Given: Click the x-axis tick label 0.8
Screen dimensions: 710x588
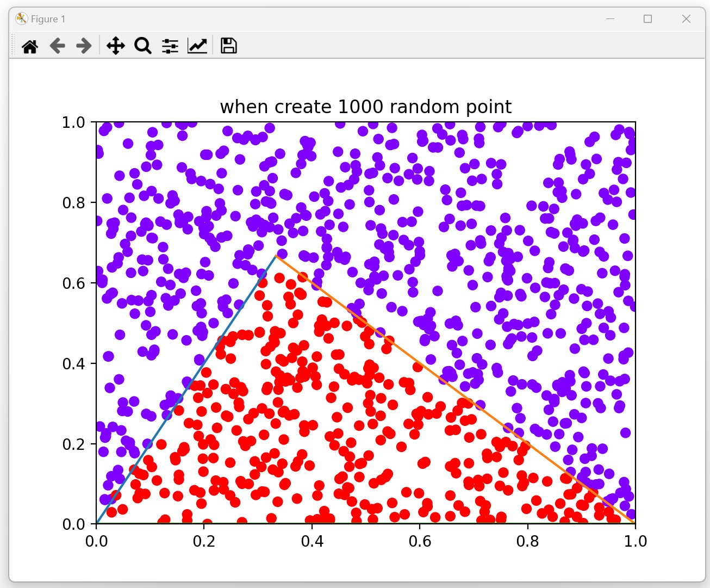Looking at the screenshot, I should (x=527, y=541).
